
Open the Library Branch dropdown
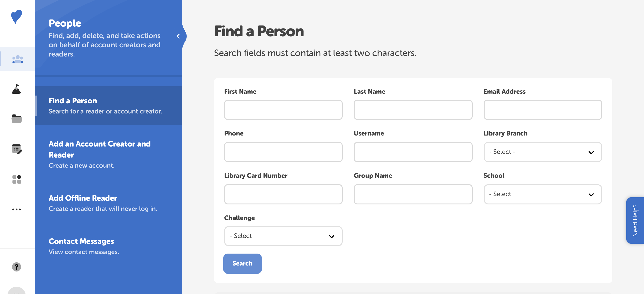tap(542, 152)
